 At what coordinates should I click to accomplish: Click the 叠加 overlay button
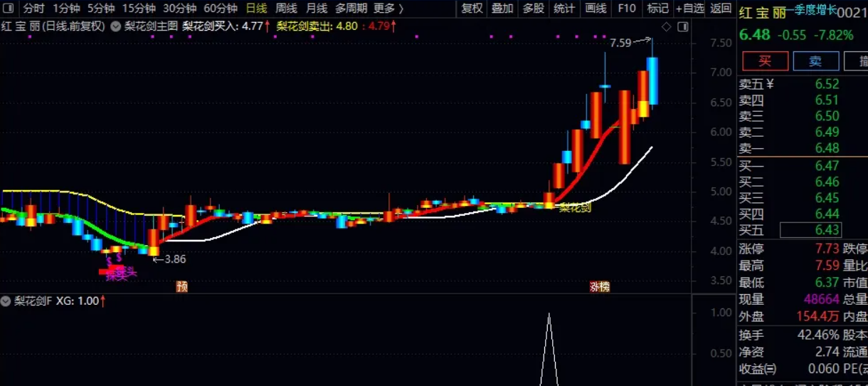click(502, 9)
